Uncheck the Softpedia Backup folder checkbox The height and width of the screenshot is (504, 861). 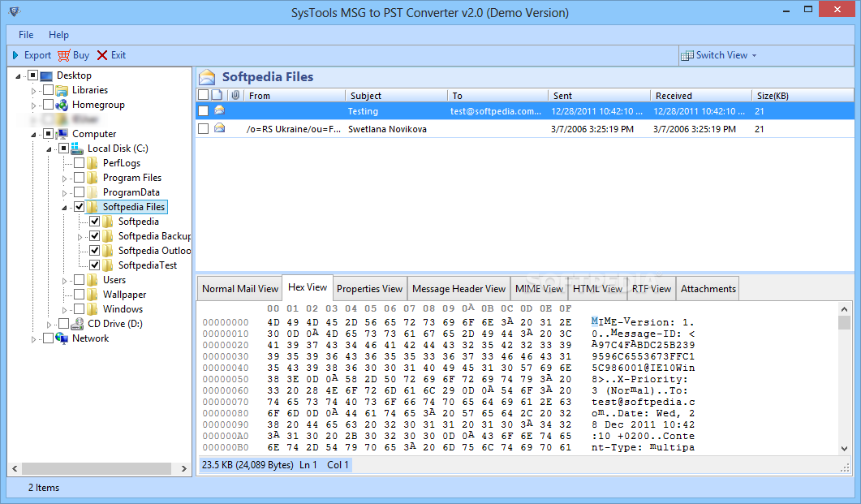(94, 236)
